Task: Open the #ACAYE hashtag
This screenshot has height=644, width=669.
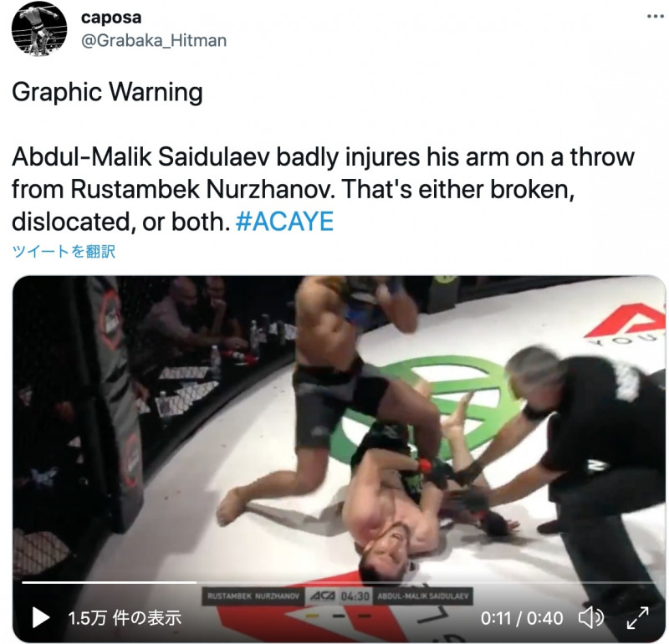Action: tap(284, 222)
